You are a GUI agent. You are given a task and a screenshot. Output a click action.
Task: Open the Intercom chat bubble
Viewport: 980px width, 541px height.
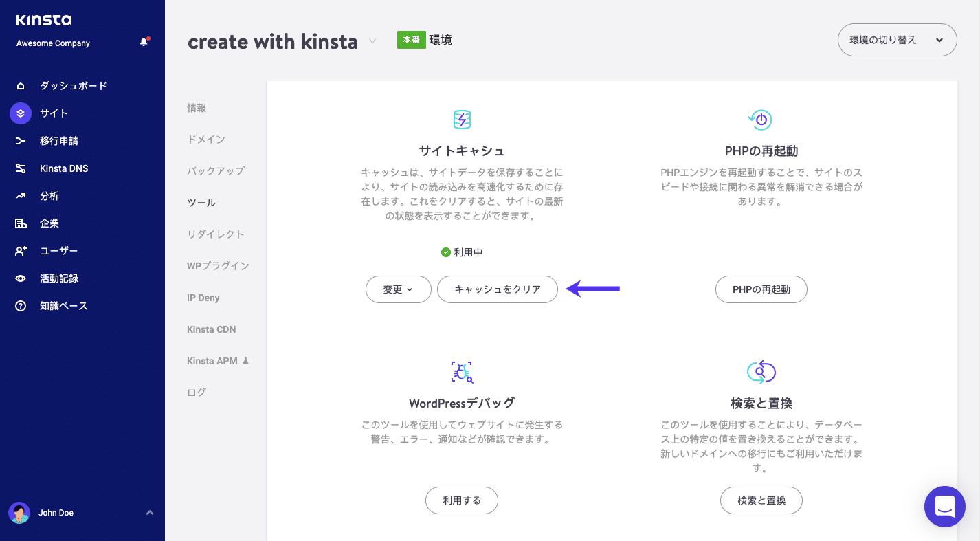pyautogui.click(x=944, y=507)
